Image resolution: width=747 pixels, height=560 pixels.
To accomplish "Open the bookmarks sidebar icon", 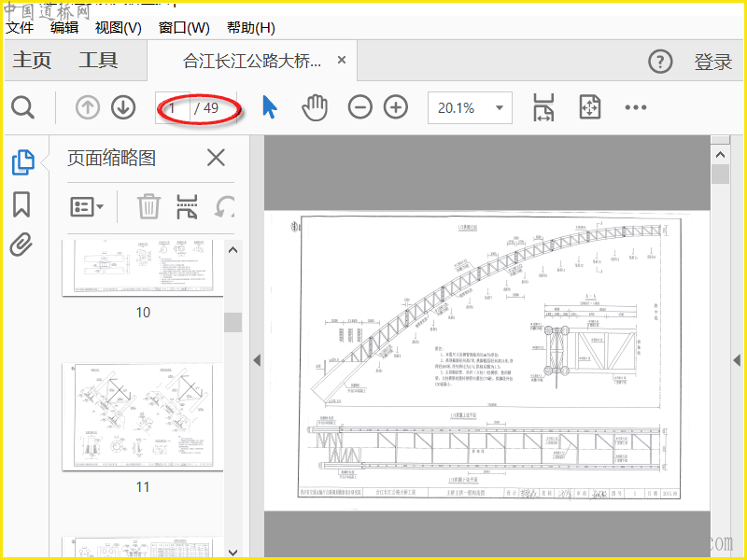I will coord(21,204).
